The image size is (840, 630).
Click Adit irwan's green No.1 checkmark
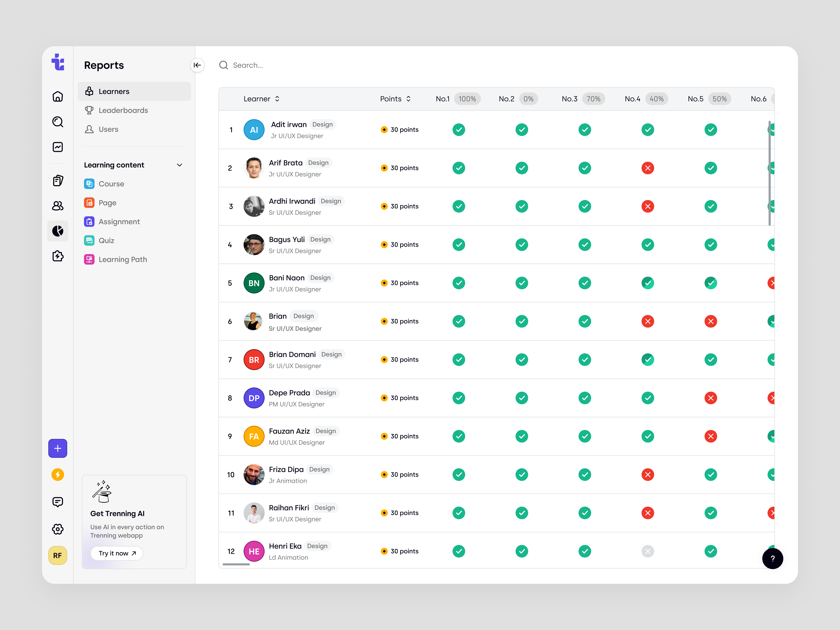[459, 129]
